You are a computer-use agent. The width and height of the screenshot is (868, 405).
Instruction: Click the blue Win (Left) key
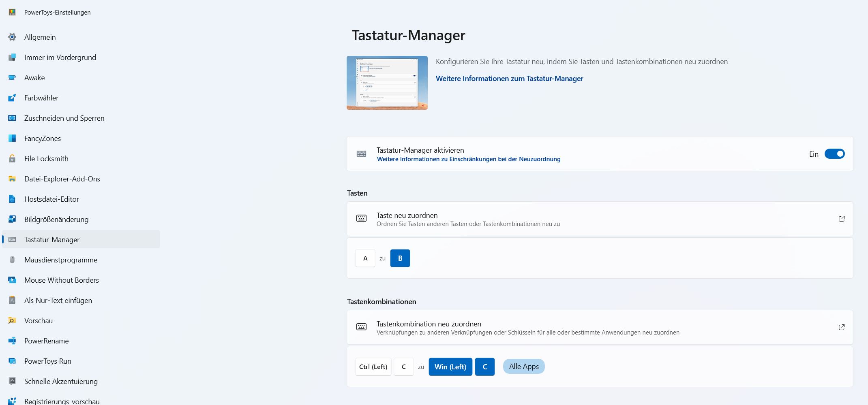click(x=450, y=367)
